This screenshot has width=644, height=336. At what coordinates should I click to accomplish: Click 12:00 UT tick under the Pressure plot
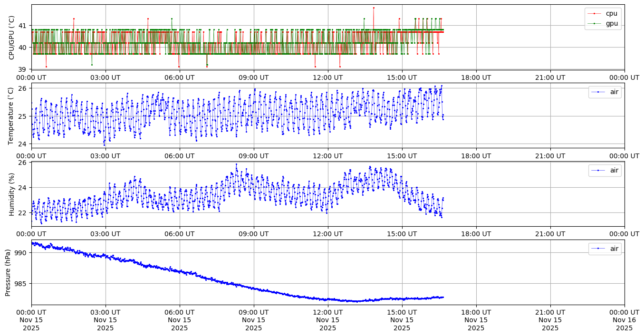[328, 312]
